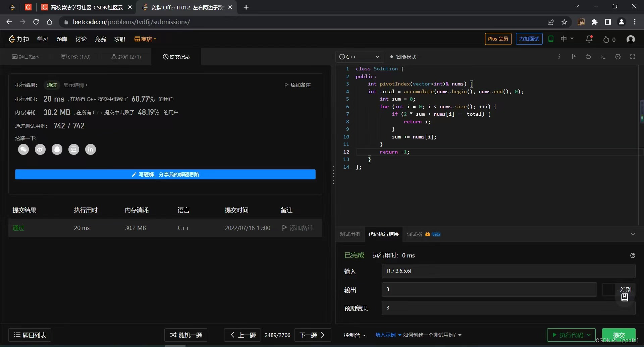Click 写题解 share solution button
Screen dimensions: 644x347
pyautogui.click(x=165, y=174)
